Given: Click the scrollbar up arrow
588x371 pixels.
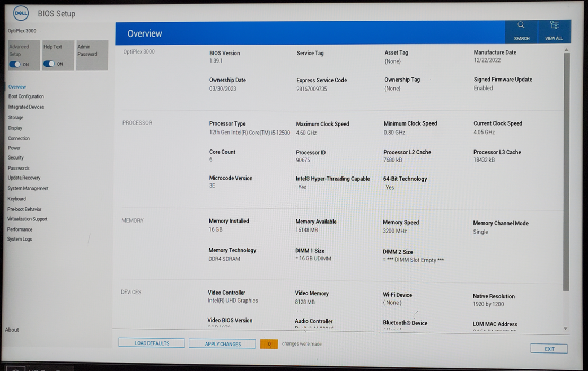Looking at the screenshot, I should click(x=566, y=50).
